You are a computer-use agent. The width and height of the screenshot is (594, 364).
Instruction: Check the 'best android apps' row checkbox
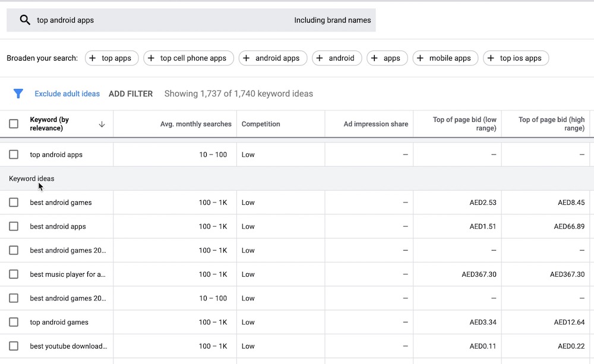point(14,226)
